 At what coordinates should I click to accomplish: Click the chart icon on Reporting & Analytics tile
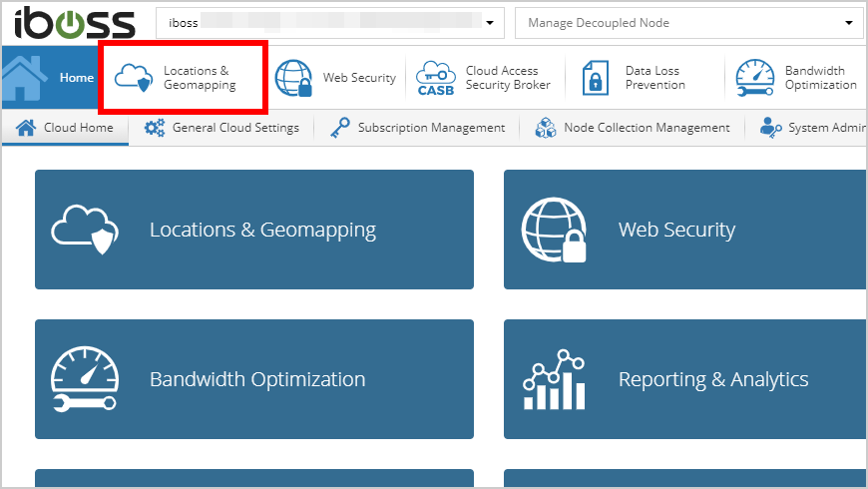pos(554,379)
